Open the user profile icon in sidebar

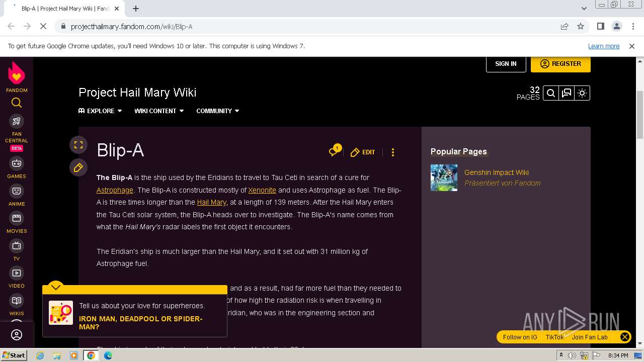tap(17, 335)
